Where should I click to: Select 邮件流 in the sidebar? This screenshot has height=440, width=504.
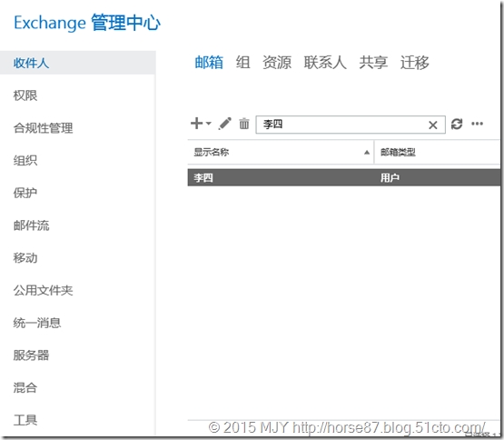pyautogui.click(x=31, y=225)
